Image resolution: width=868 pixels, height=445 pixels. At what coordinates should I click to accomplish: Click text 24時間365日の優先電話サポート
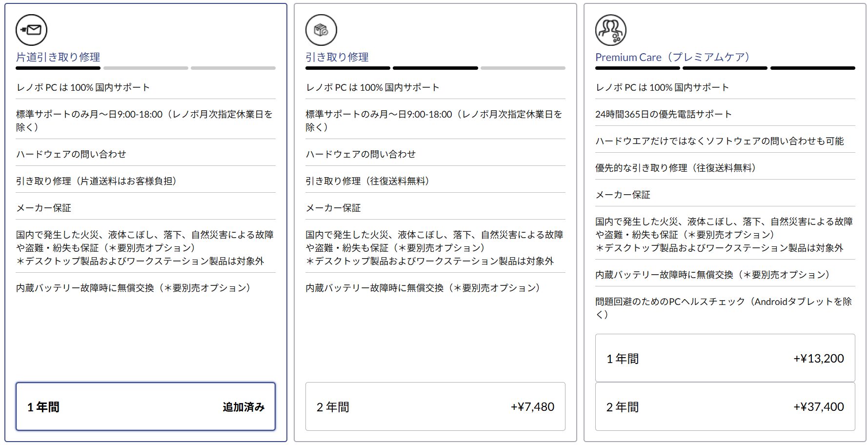[x=664, y=114]
